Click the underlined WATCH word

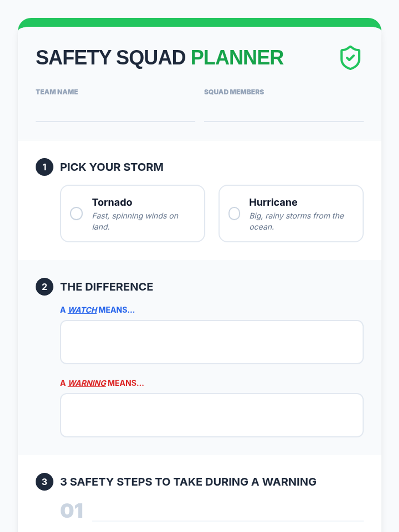click(82, 310)
